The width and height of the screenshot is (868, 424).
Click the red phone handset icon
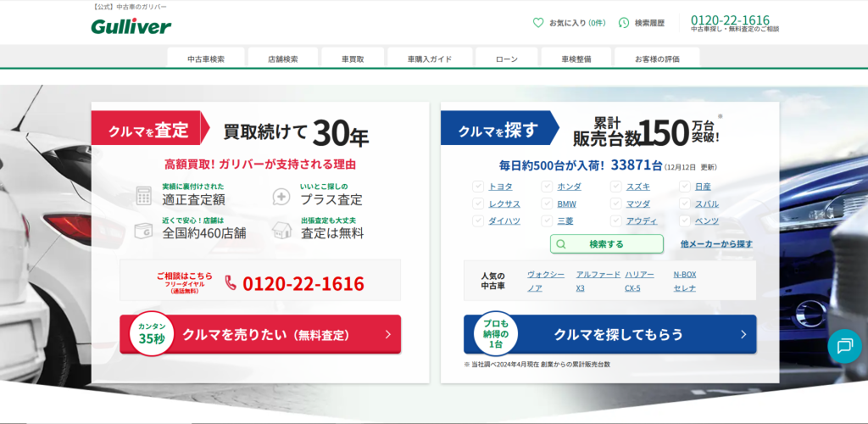(231, 283)
